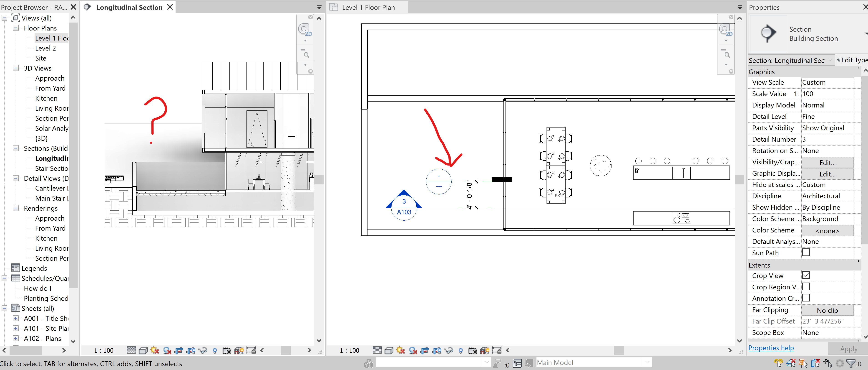Expand the A101 - Site Plan sheet
This screenshot has width=868, height=370.
16,328
